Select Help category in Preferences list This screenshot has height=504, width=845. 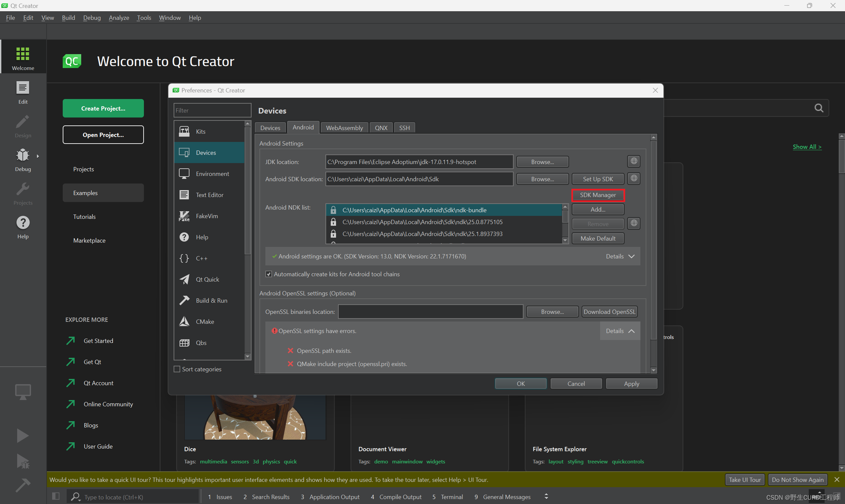210,237
